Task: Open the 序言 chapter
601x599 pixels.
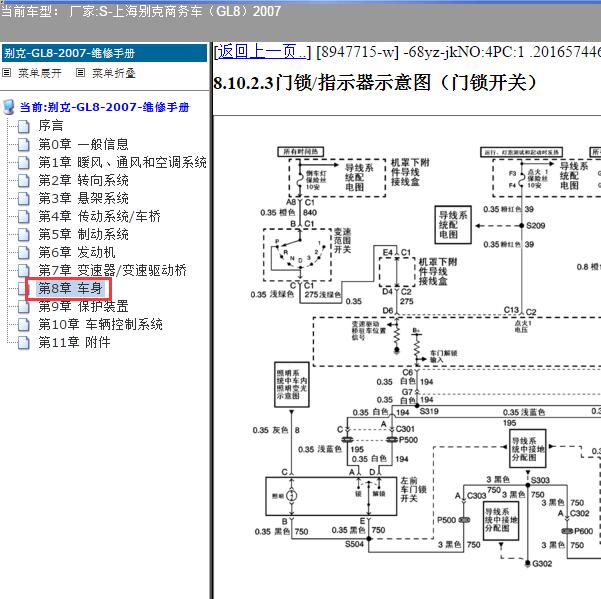Action: [51, 125]
